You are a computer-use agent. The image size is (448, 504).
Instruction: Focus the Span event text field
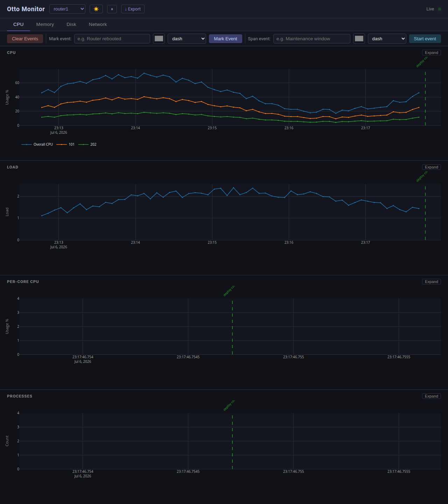[x=312, y=39]
